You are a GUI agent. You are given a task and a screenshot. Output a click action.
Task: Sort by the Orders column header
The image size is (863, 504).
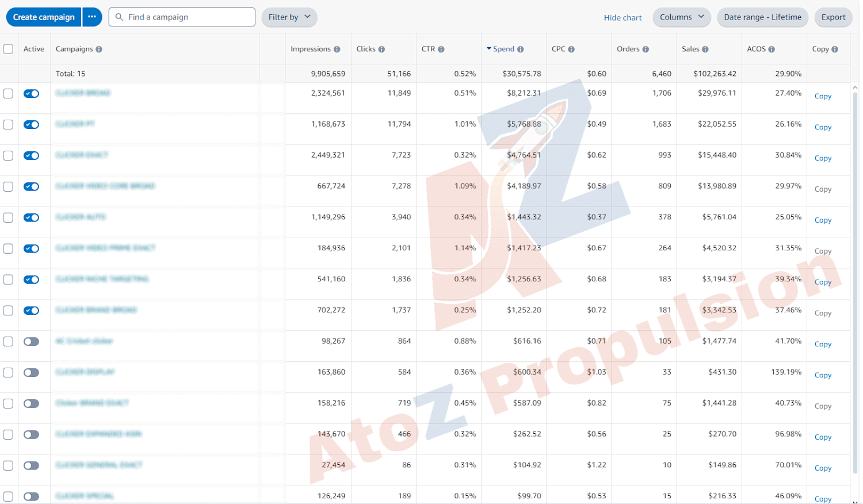(x=628, y=49)
